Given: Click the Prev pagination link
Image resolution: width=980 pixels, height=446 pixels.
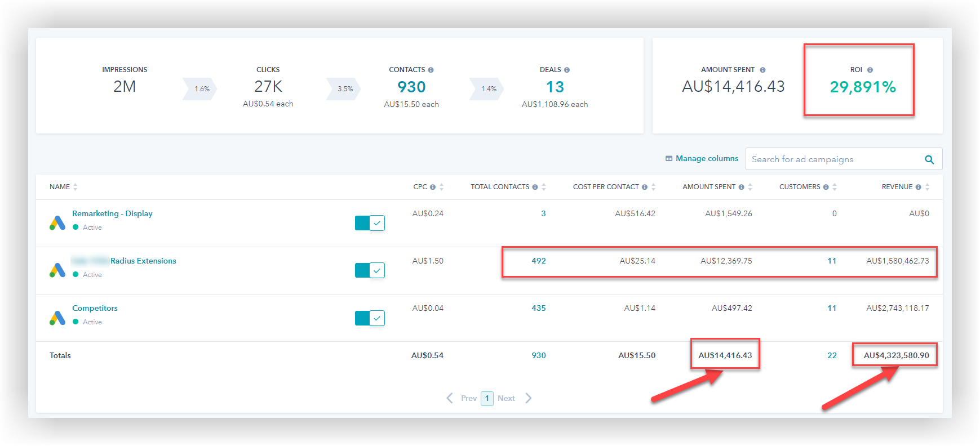Looking at the screenshot, I should (x=469, y=398).
